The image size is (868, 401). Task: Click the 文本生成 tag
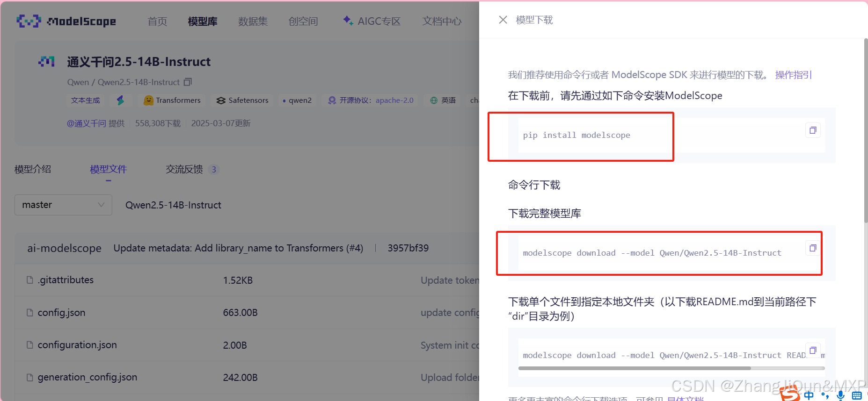(x=86, y=100)
